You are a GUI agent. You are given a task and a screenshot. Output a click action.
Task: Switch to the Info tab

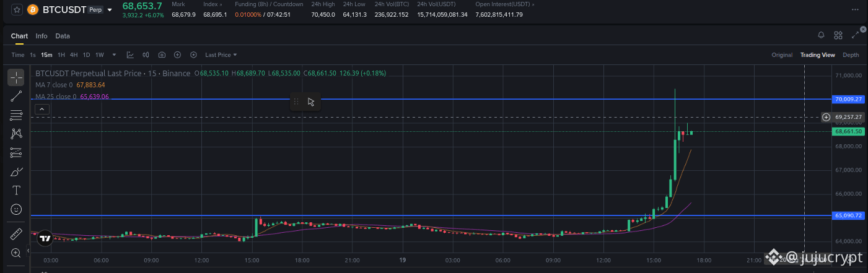pyautogui.click(x=42, y=36)
